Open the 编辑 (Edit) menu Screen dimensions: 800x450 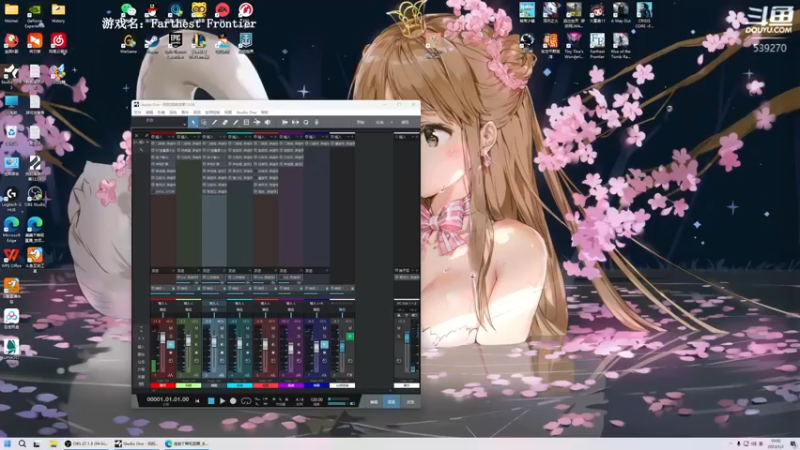tap(149, 112)
